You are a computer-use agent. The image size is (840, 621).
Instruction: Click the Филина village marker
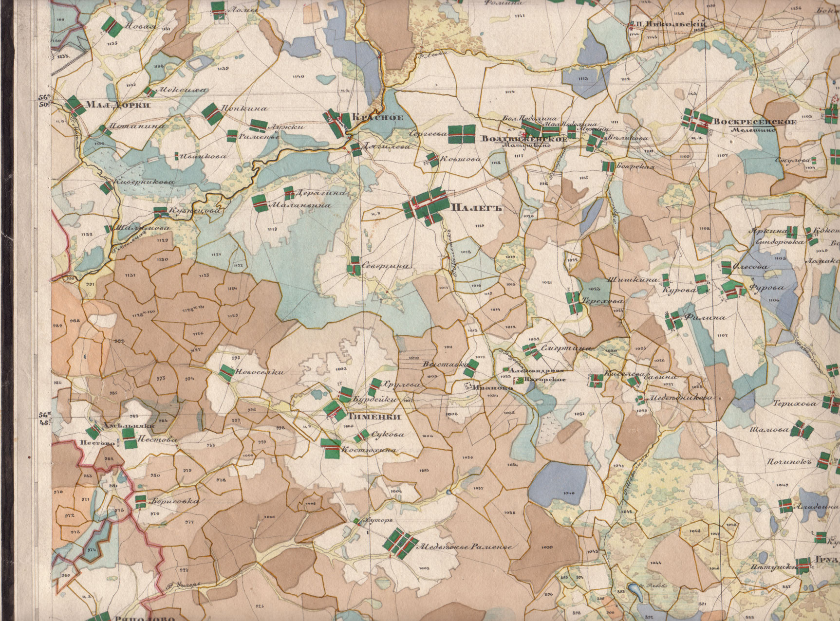[674, 320]
